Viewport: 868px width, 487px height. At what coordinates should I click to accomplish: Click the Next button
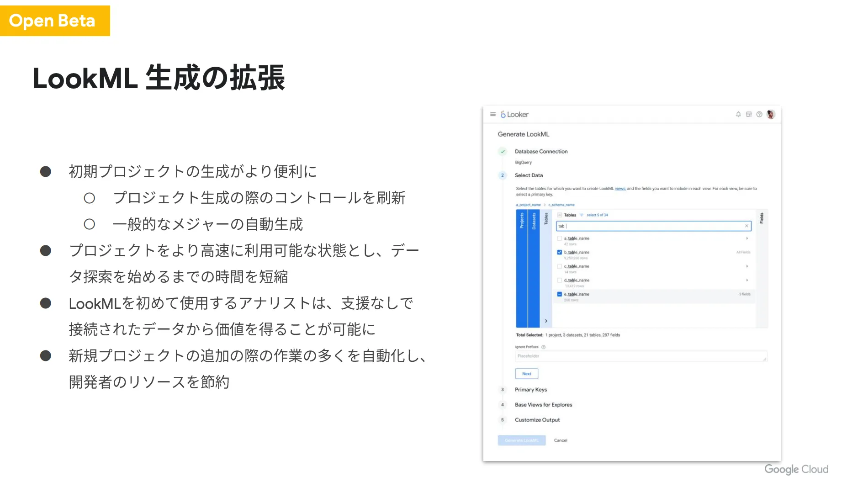[x=527, y=374]
